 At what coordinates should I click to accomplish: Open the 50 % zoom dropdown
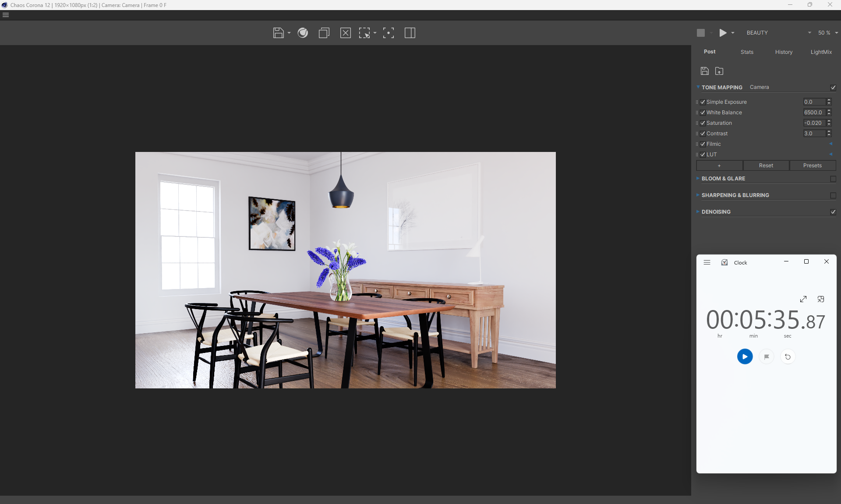click(827, 33)
